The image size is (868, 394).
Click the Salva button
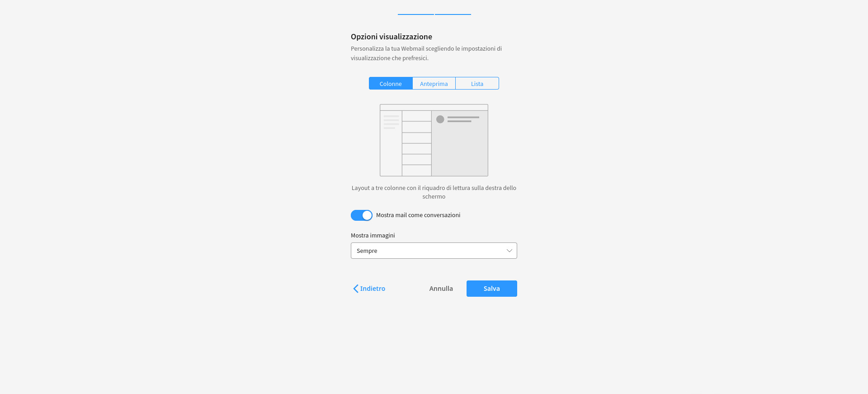[492, 289]
